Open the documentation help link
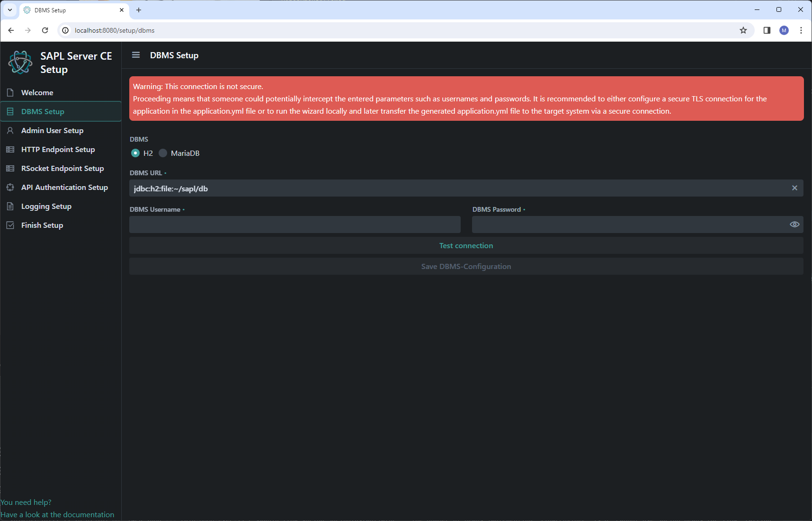Screen dimensions: 812x521 pos(57,514)
